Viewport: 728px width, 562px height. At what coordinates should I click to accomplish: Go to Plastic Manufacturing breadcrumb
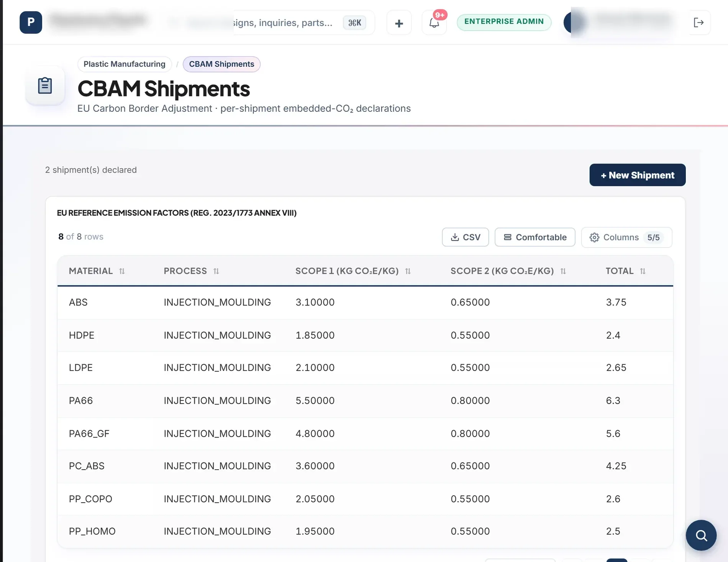pyautogui.click(x=125, y=64)
